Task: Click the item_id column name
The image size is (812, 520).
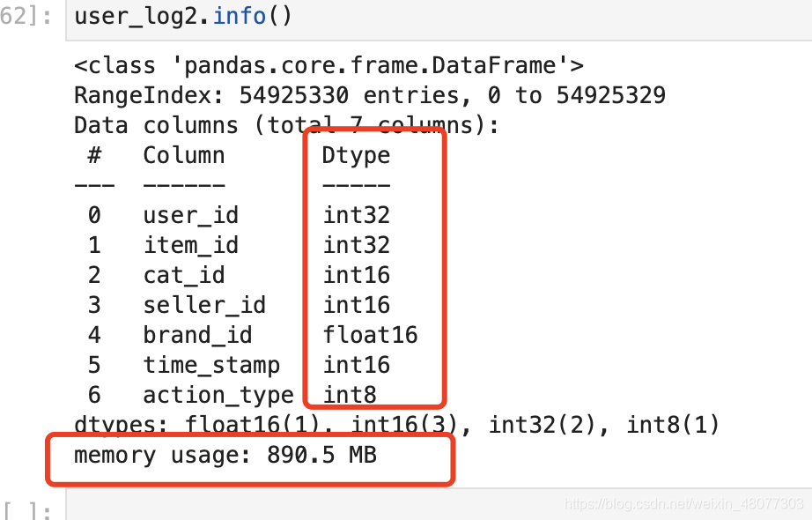Action: point(190,246)
